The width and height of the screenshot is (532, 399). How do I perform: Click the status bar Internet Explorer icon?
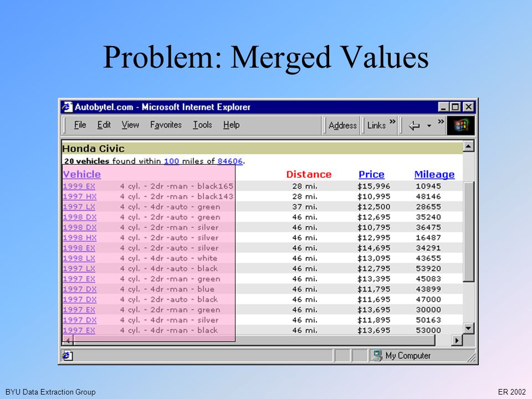67,356
